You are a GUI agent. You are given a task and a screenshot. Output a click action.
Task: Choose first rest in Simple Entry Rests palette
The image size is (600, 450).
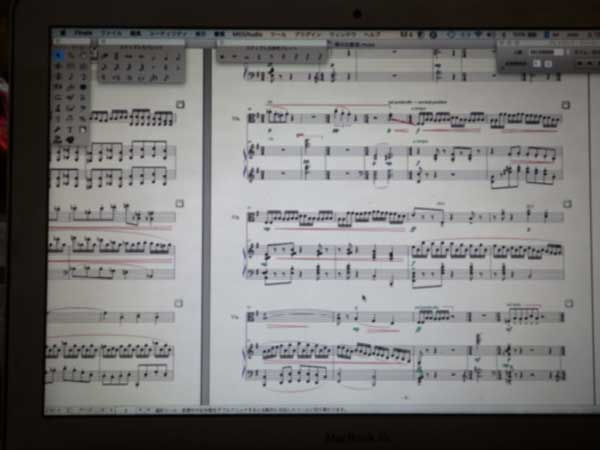222,57
